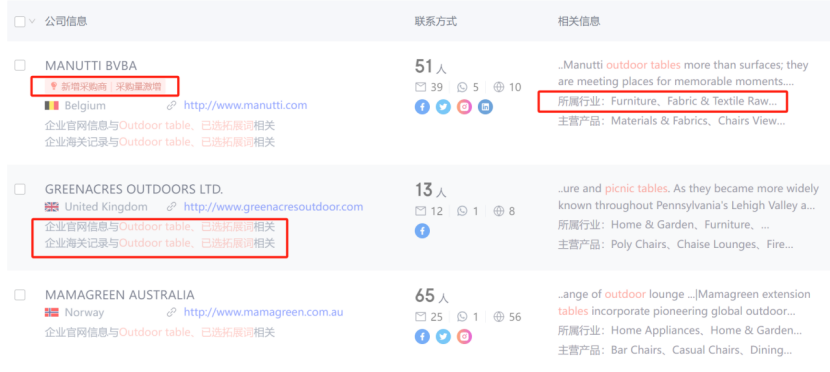The height and width of the screenshot is (372, 830).
Task: Open MAMAGREEN AUSTRALIA company details
Action: click(x=120, y=295)
